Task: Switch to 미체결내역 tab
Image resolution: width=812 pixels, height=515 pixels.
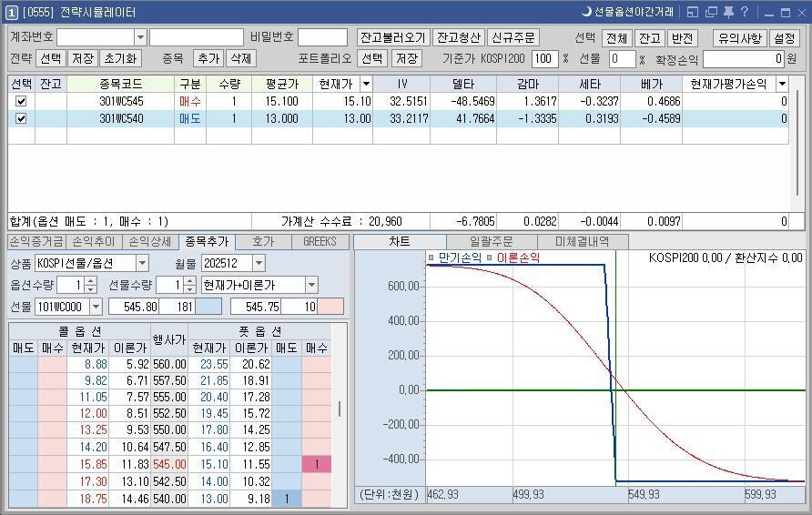Action: 583,241
